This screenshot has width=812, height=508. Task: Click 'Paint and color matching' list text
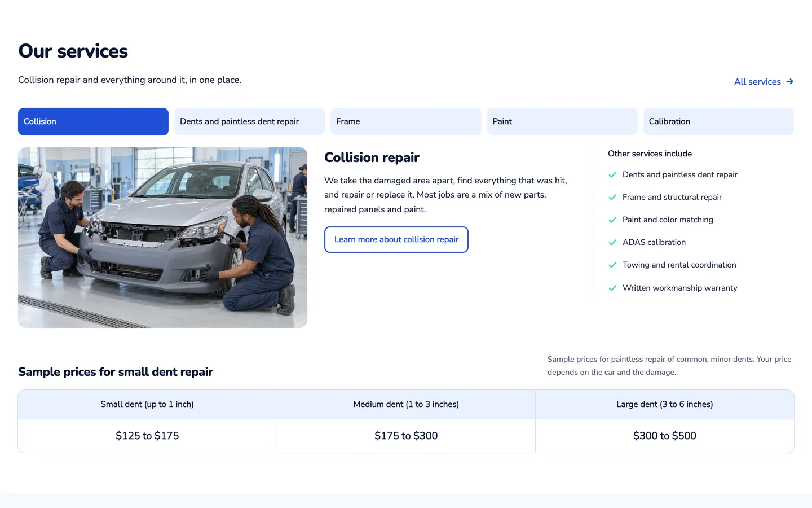(668, 220)
